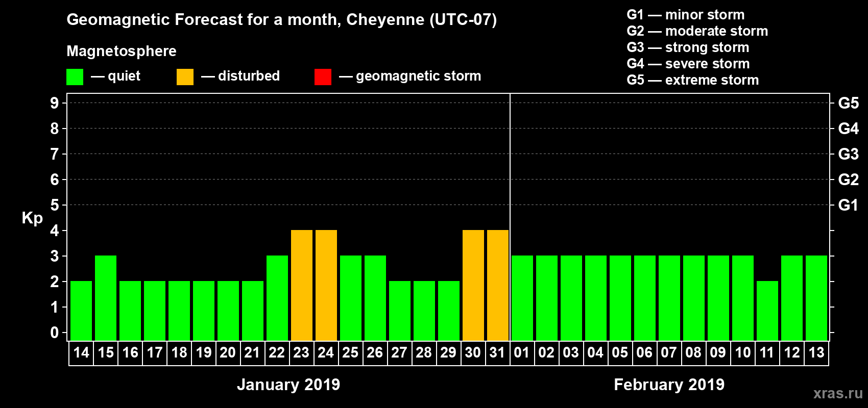Click the date label 10 on the axis

point(743,353)
